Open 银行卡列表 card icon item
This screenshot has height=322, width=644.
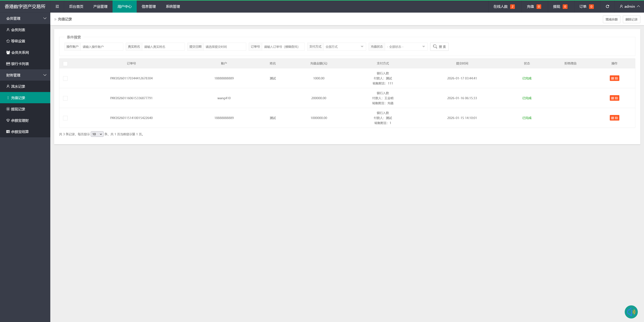point(8,64)
